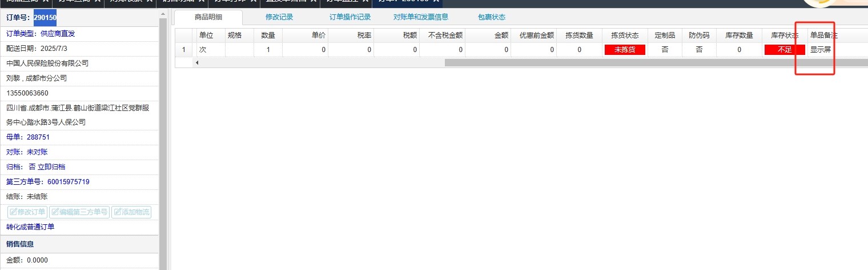Open the 订单操作记录 tab
The width and height of the screenshot is (868, 270).
click(x=350, y=17)
